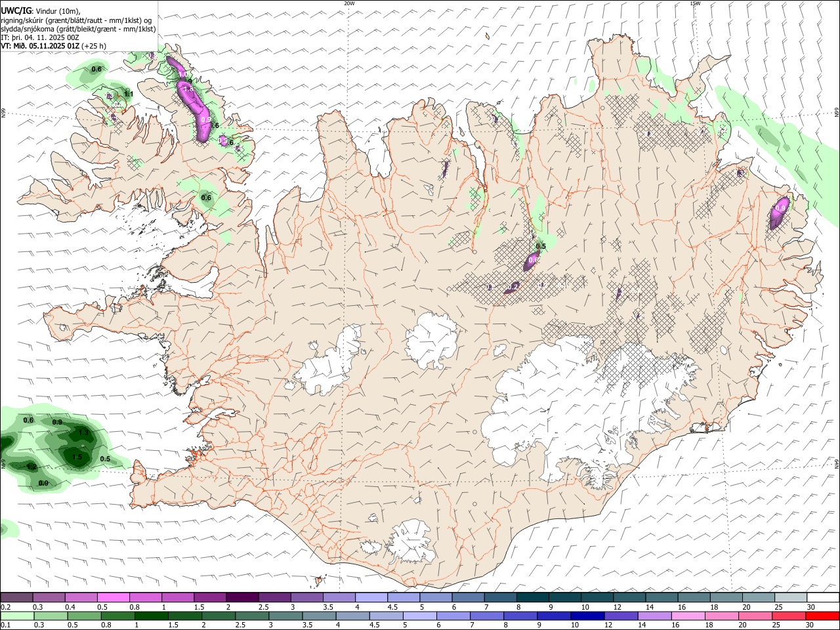
Task: Click the 0.4 label on the legend
Action: [70, 607]
